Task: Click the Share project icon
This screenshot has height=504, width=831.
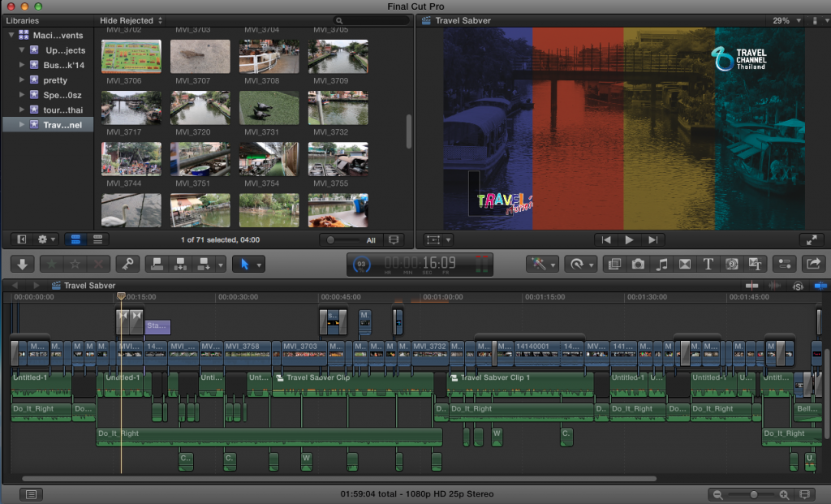Action: click(x=812, y=264)
